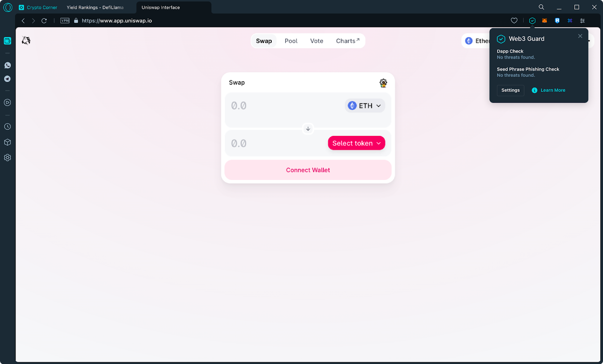Screen dimensions: 603x364
Task: Maximize the browser window
Action: coord(577,7)
